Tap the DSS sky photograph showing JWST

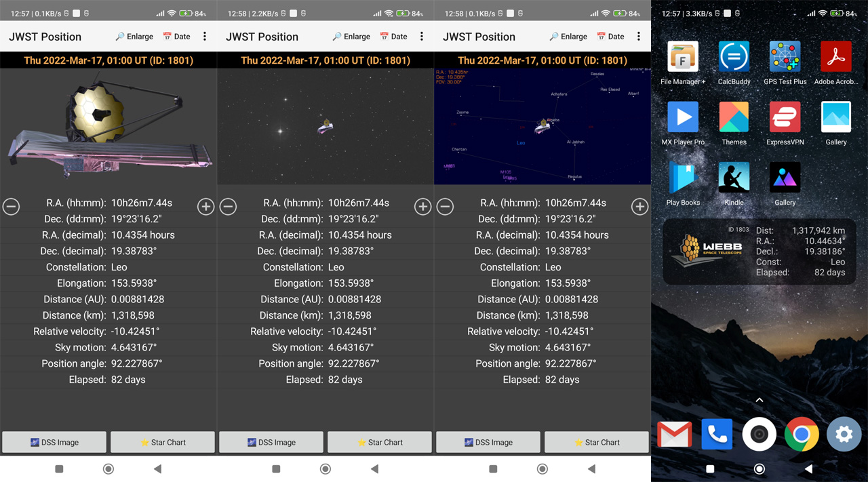pos(325,126)
